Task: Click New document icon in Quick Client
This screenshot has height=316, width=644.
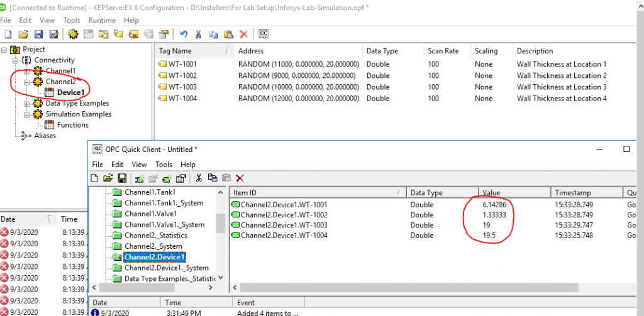Action: (x=94, y=178)
